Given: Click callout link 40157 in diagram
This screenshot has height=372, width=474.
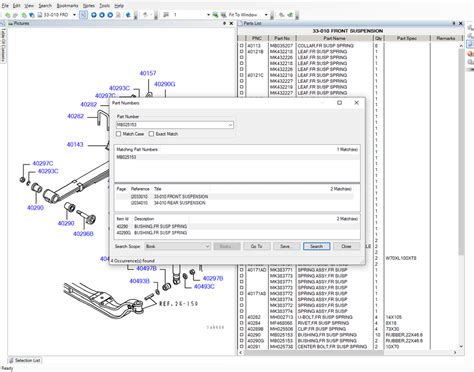Looking at the screenshot, I should [148, 73].
